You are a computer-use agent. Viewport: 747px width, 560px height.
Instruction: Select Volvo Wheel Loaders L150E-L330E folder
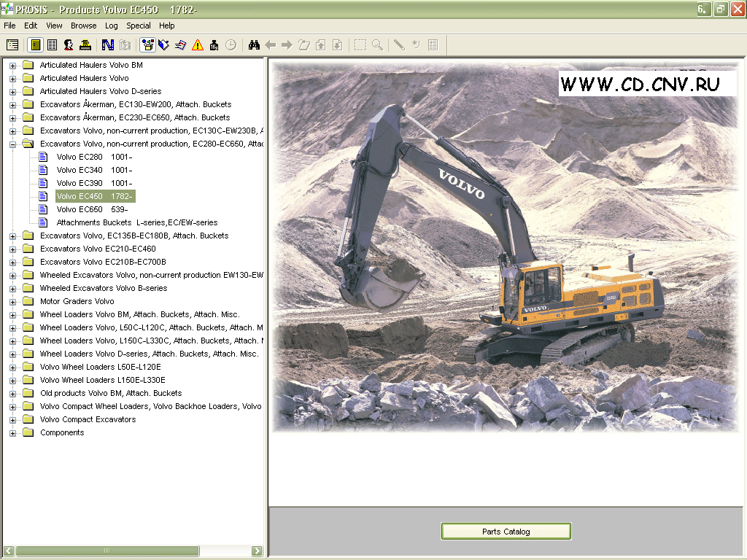[x=102, y=380]
